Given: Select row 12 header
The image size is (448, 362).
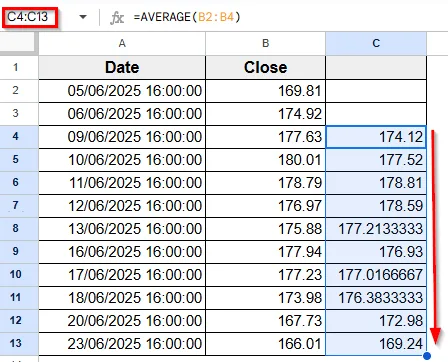Looking at the screenshot, I should click(19, 321).
